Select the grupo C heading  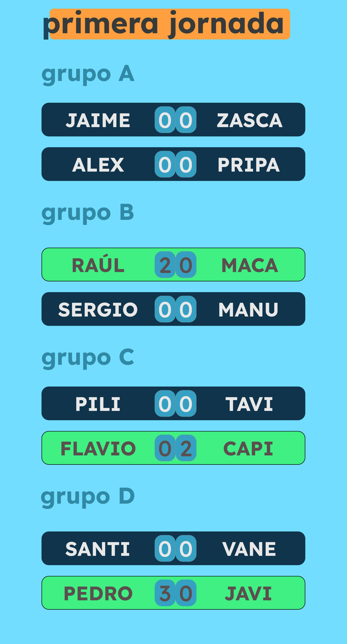[x=88, y=358]
